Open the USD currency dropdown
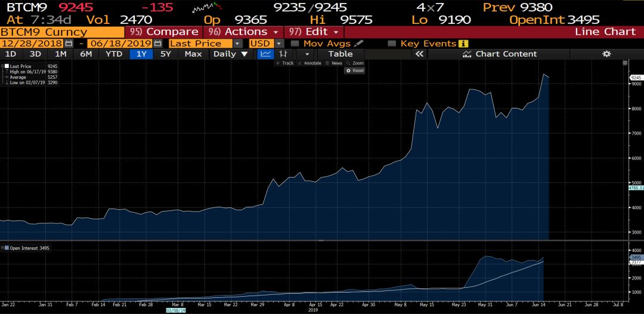644x314 pixels. coord(279,43)
